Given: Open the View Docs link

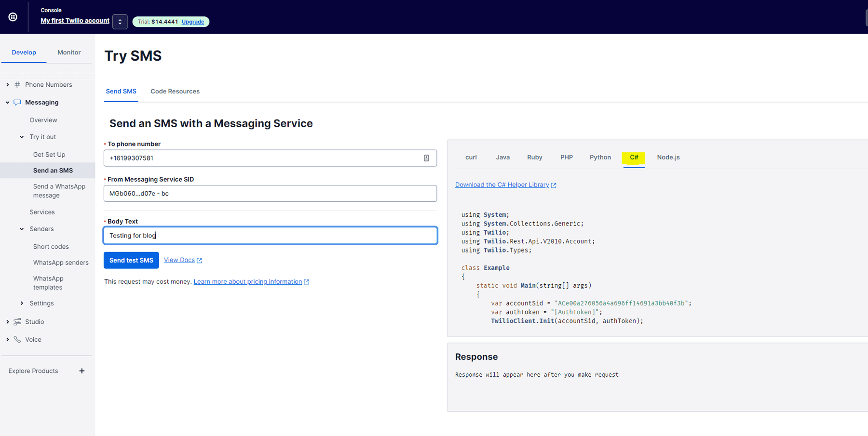Looking at the screenshot, I should 179,260.
